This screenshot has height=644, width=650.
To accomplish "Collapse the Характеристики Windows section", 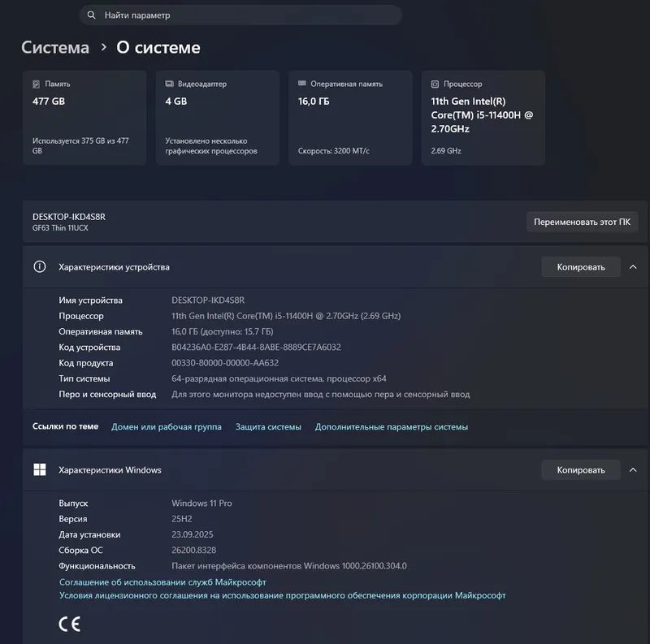I will coord(633,470).
